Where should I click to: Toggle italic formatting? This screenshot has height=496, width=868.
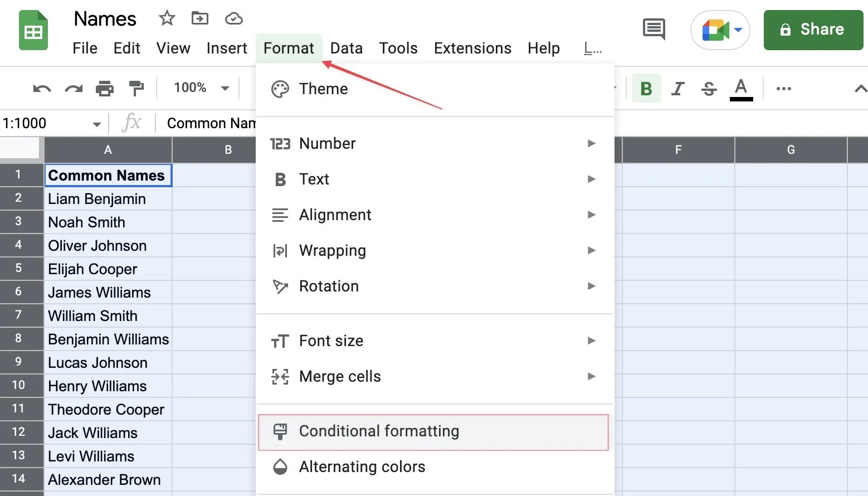coord(677,88)
